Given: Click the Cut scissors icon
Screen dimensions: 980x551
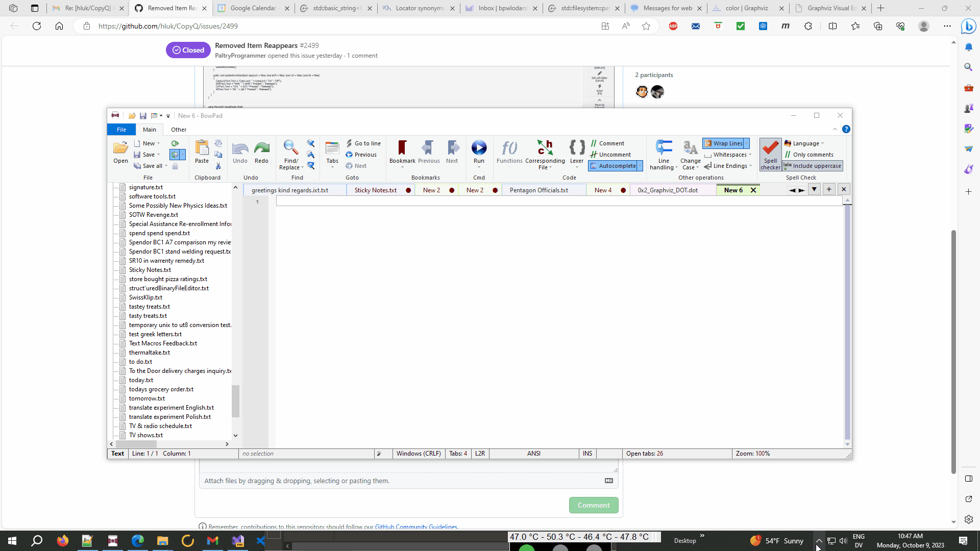Looking at the screenshot, I should point(218,166).
